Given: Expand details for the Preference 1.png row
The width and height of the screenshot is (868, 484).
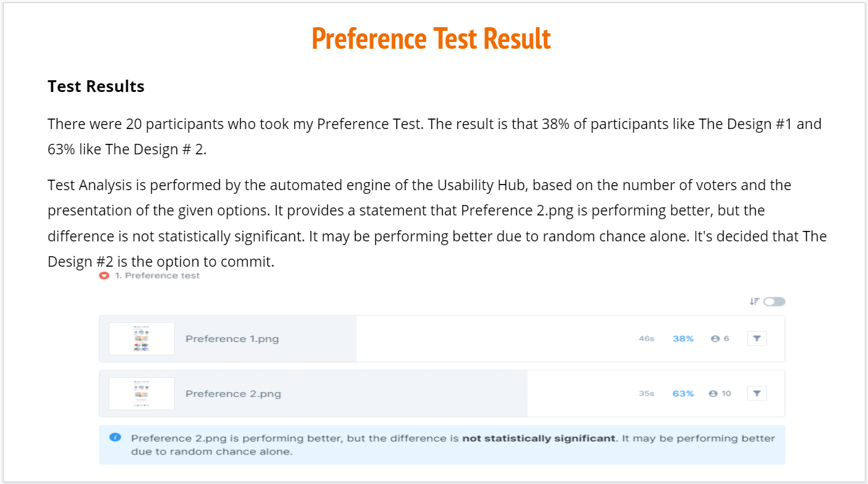Looking at the screenshot, I should click(x=441, y=338).
